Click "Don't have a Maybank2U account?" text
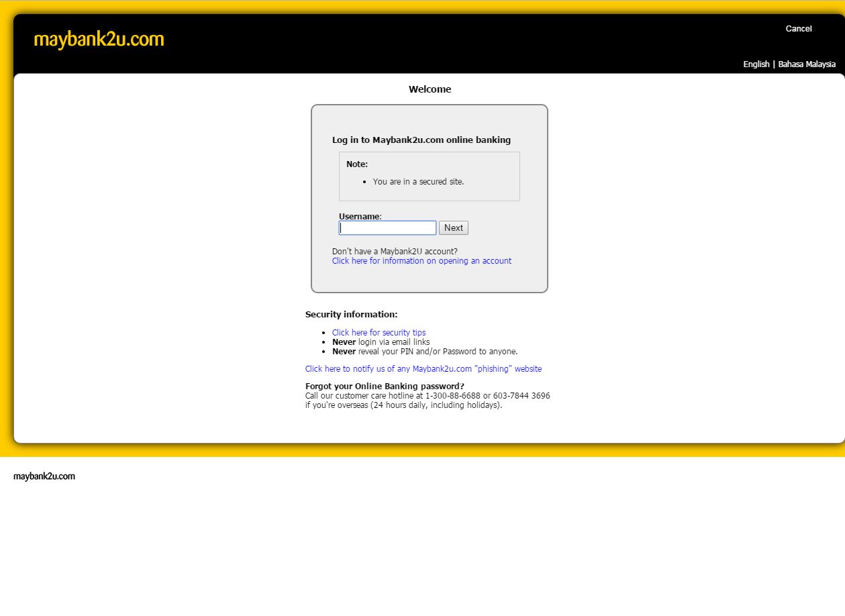Image resolution: width=845 pixels, height=616 pixels. [x=395, y=252]
